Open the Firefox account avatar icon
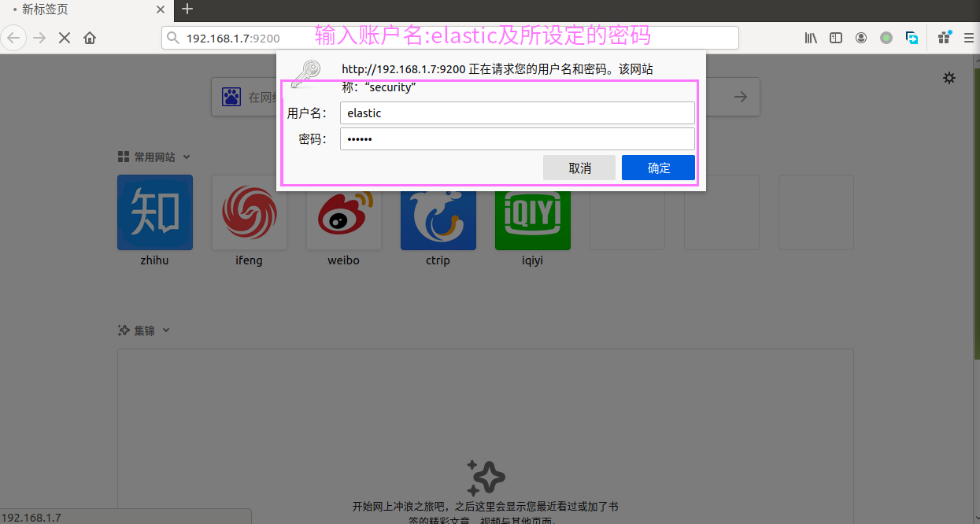The height and width of the screenshot is (524, 980). (861, 38)
